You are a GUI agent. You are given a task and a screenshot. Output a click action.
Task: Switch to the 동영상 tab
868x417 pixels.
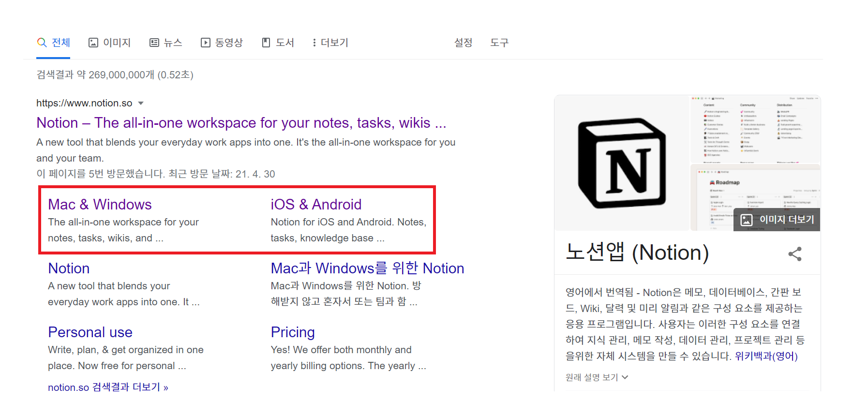222,43
